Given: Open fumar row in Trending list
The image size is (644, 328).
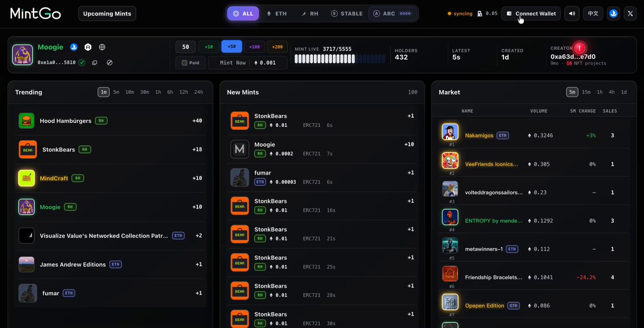Looking at the screenshot, I should click(x=110, y=293).
